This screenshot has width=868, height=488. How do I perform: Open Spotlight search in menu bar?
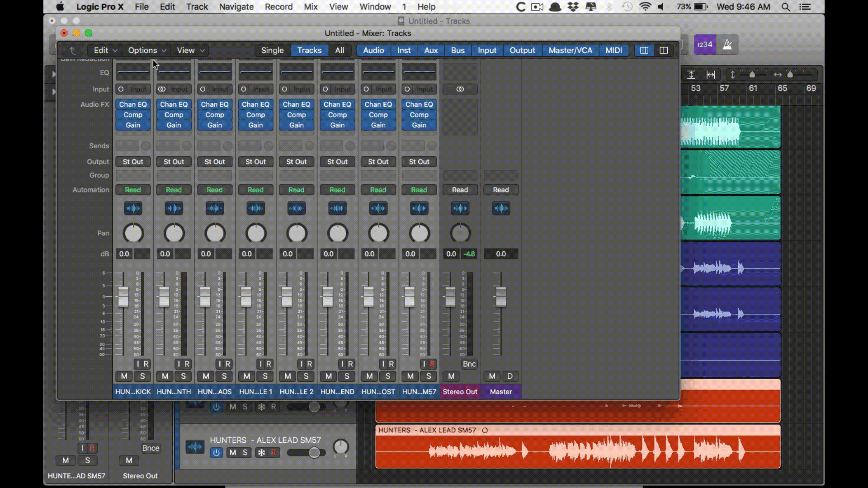click(x=786, y=7)
